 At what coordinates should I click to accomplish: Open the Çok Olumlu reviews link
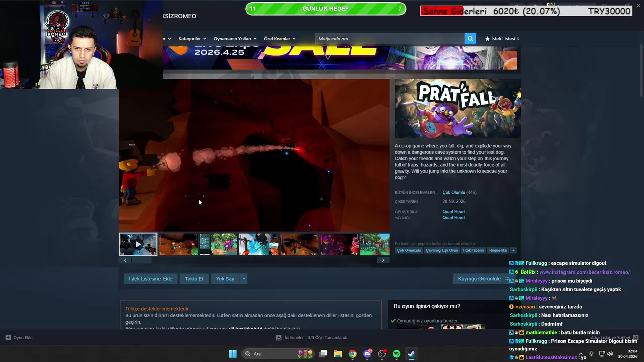click(x=453, y=192)
